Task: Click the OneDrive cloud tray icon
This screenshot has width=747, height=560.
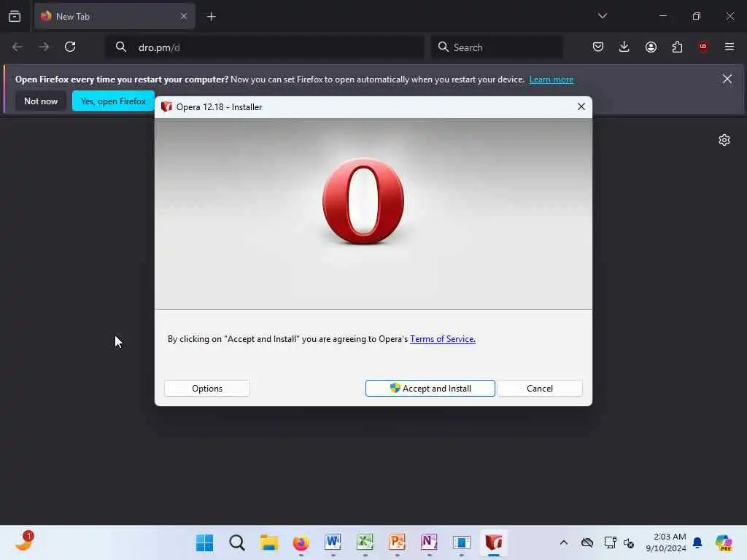Action: (x=587, y=542)
